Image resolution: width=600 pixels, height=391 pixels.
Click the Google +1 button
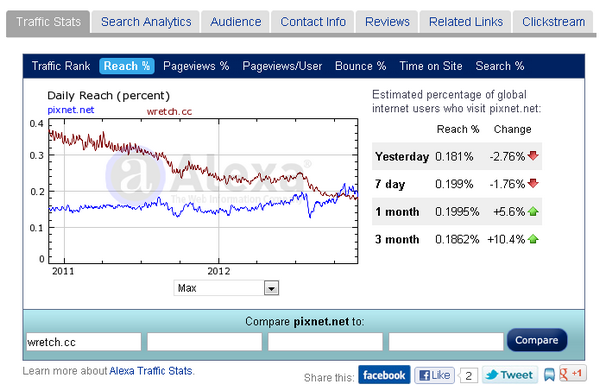(572, 373)
